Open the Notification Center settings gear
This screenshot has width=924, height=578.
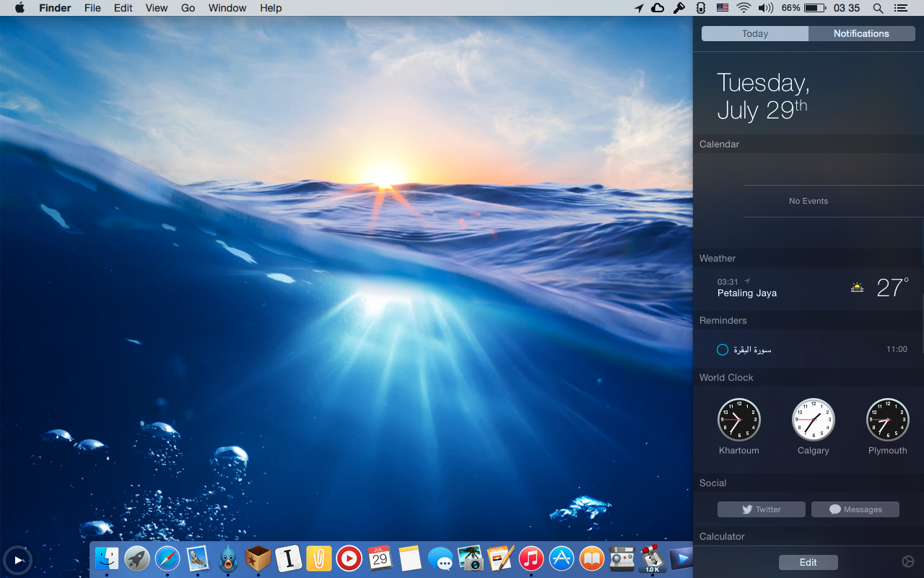908,562
